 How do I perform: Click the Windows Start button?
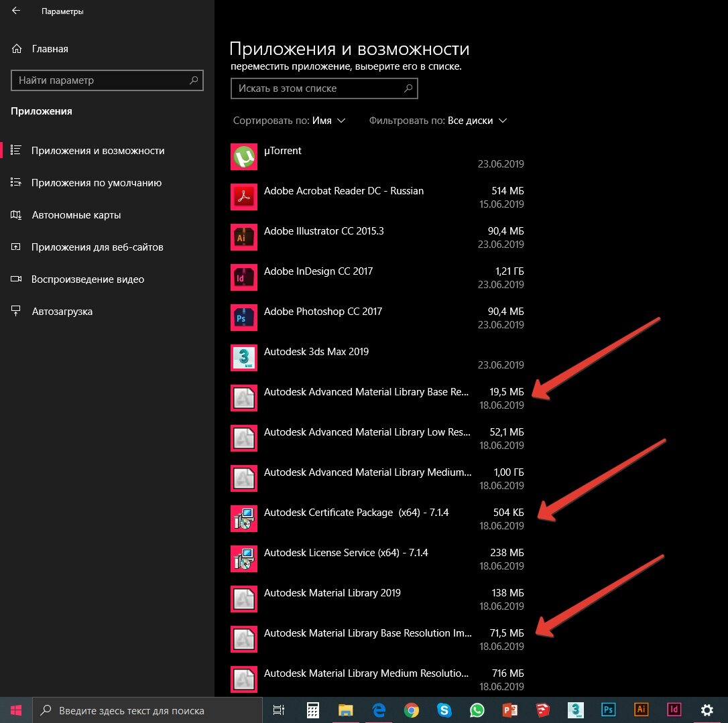[x=16, y=710]
